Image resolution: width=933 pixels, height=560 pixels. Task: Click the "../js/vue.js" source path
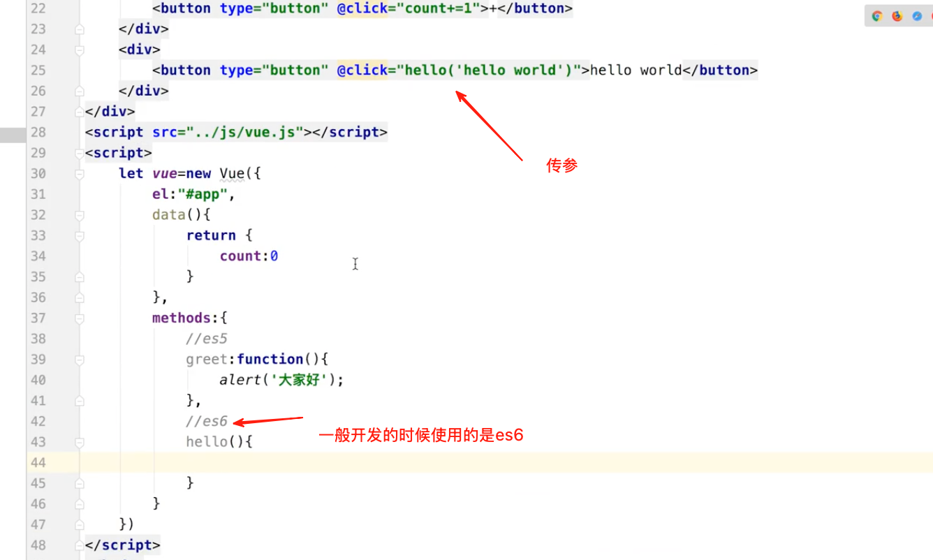tap(244, 132)
